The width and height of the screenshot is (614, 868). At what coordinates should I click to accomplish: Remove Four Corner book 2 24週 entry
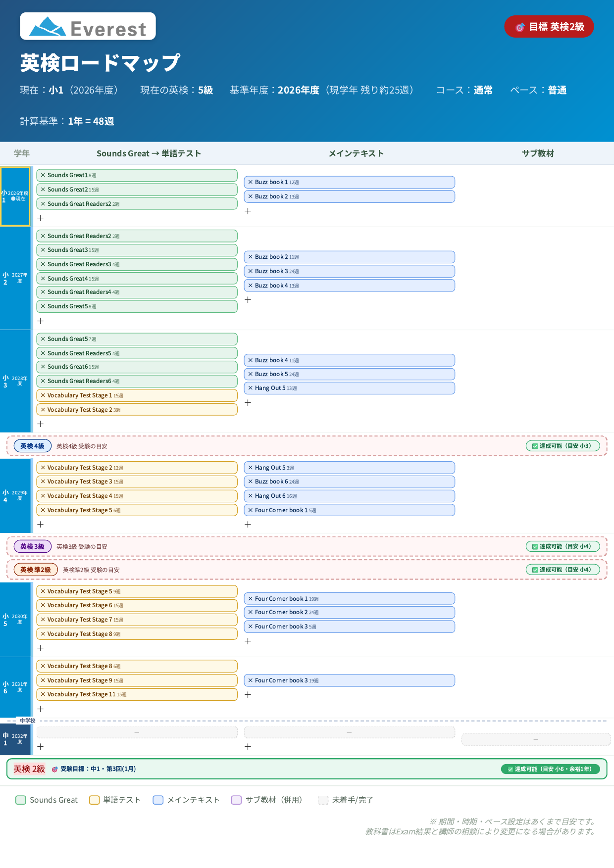coord(251,612)
